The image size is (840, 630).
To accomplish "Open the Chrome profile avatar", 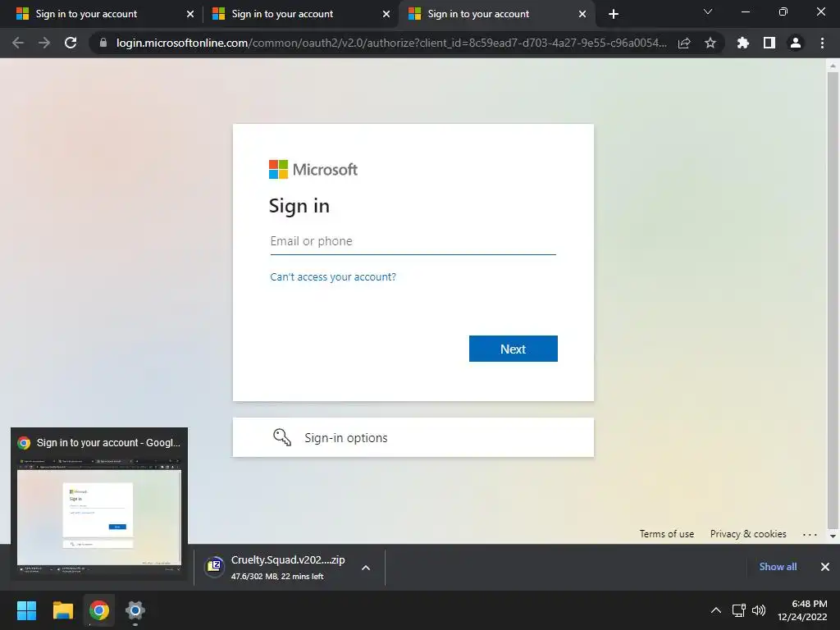I will coord(795,43).
